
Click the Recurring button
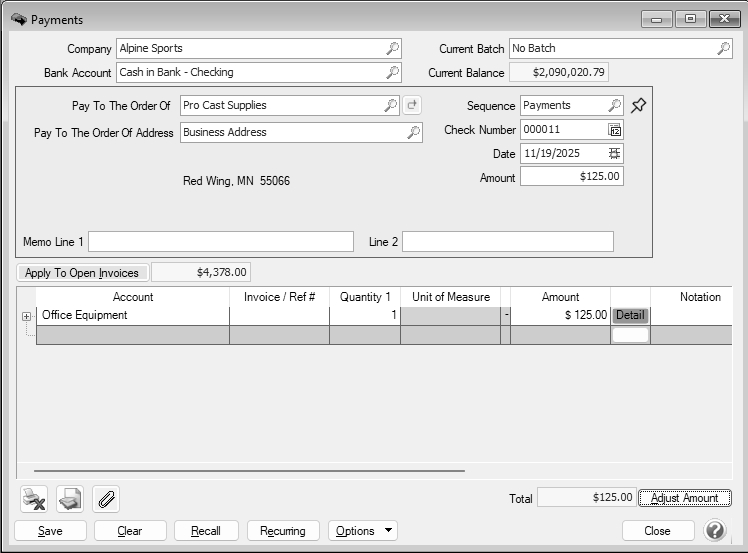(x=283, y=531)
